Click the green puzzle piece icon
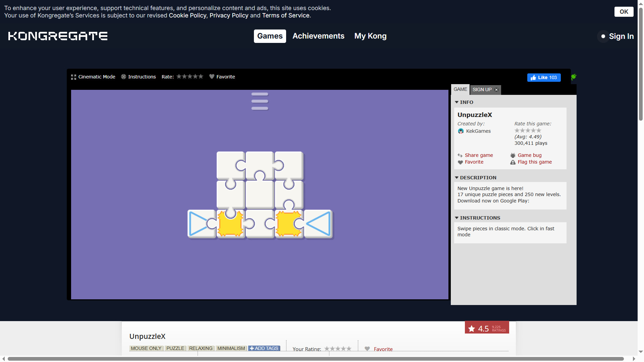This screenshot has width=644, height=362. [574, 77]
